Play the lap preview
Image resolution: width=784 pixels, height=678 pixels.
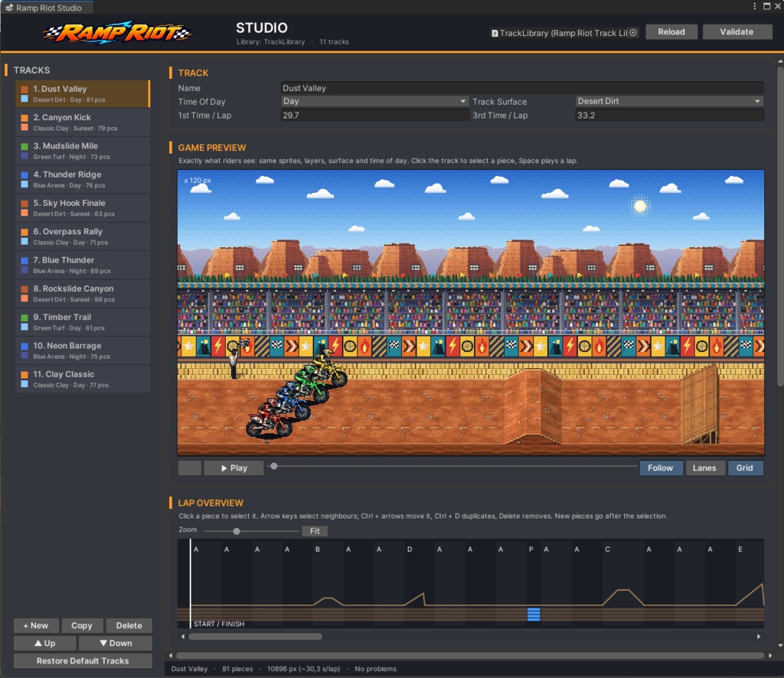(234, 468)
